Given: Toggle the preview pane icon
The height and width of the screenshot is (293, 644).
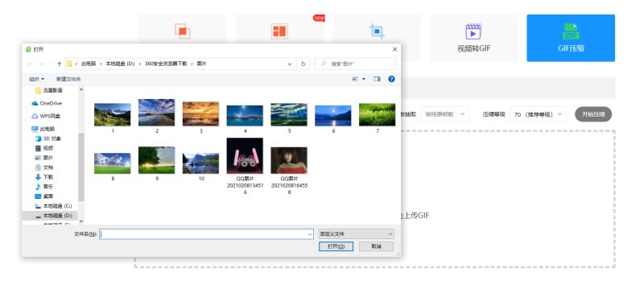Looking at the screenshot, I should 377,79.
